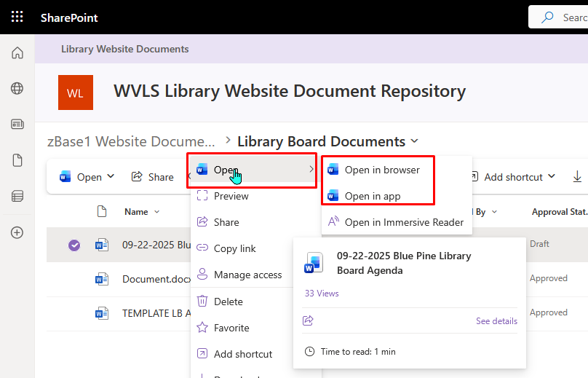Expand Library Board Documents folder dropdown

414,141
